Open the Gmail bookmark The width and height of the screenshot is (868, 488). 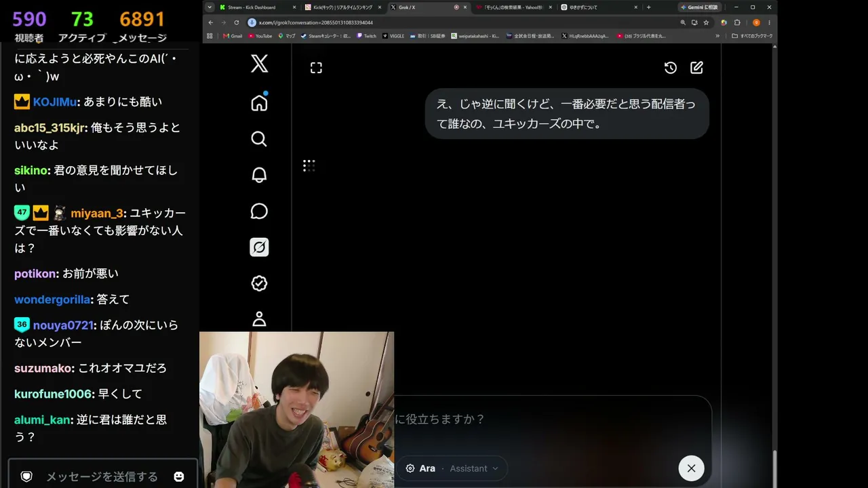pyautogui.click(x=233, y=36)
